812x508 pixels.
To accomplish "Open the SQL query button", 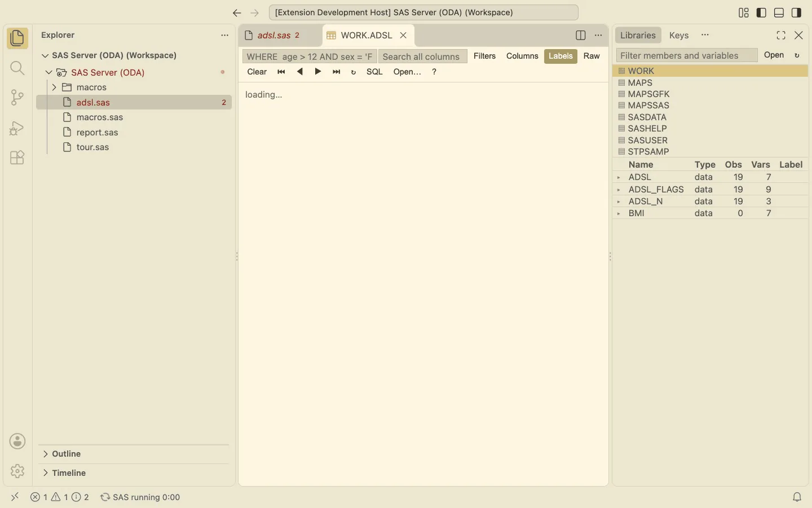I will tap(375, 72).
